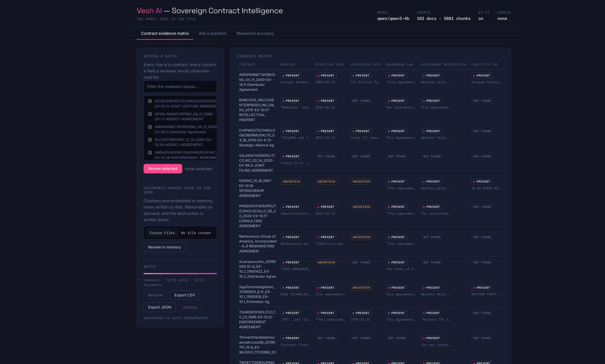Click the TEARDROPGOLFCO contract row name
605x364 pixels.
coord(257,320)
